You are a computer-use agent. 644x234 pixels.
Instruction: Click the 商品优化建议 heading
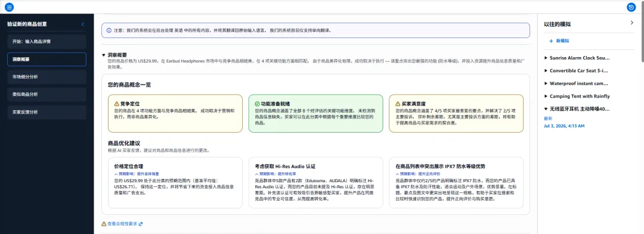(124, 143)
